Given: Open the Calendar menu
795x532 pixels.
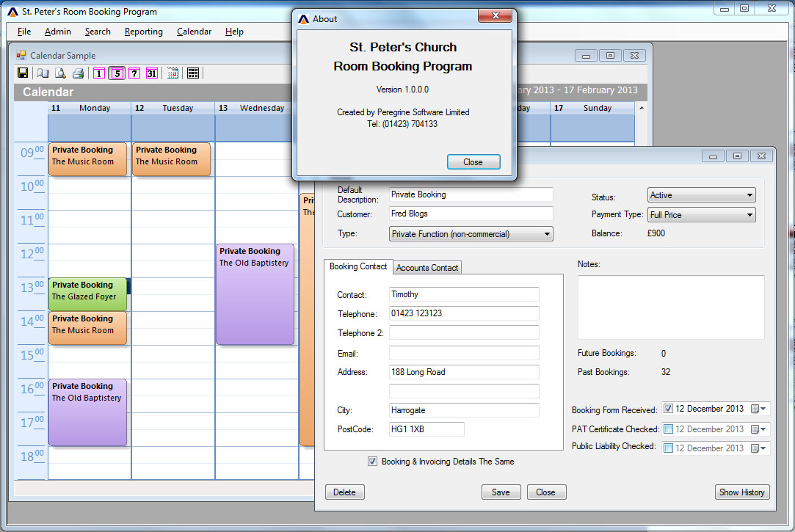Looking at the screenshot, I should 195,32.
